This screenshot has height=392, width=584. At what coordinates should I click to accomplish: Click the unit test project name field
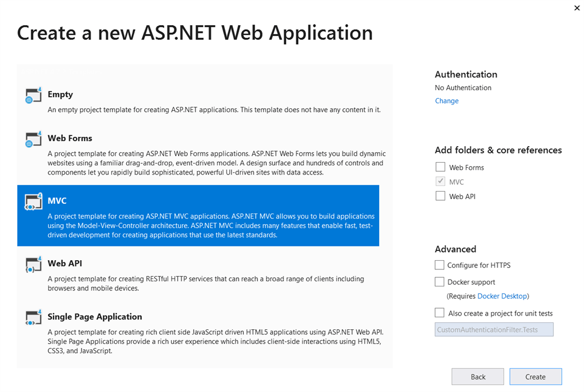(494, 329)
